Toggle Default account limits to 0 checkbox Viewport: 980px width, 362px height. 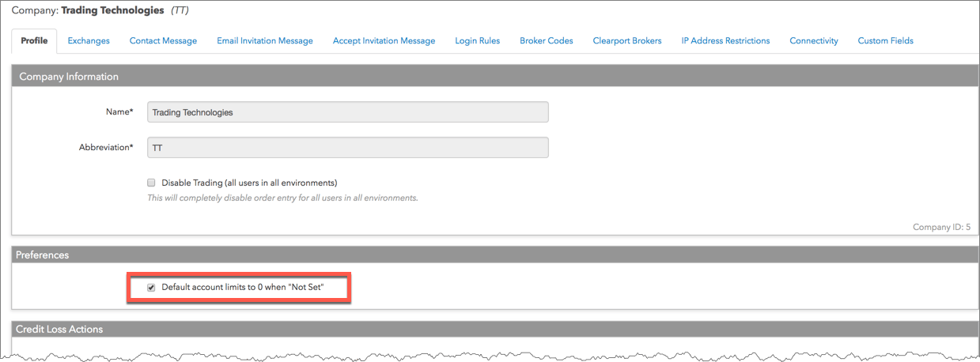151,287
